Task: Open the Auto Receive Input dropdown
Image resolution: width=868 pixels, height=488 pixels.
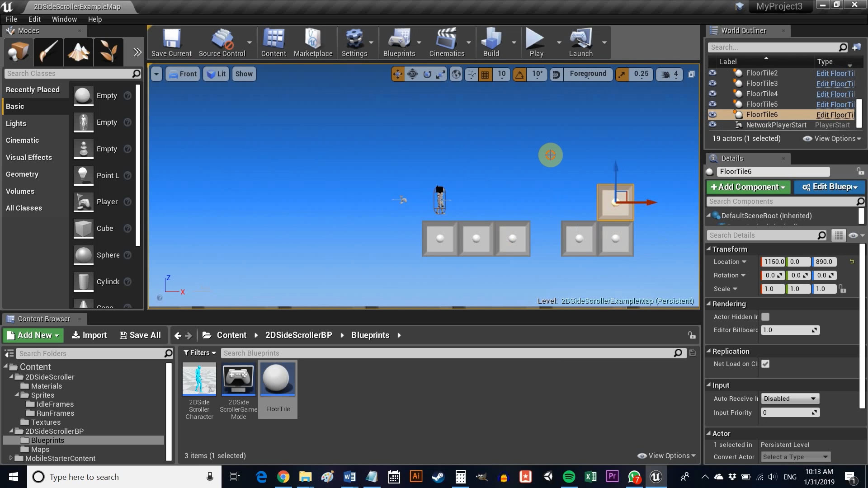Action: pyautogui.click(x=789, y=399)
